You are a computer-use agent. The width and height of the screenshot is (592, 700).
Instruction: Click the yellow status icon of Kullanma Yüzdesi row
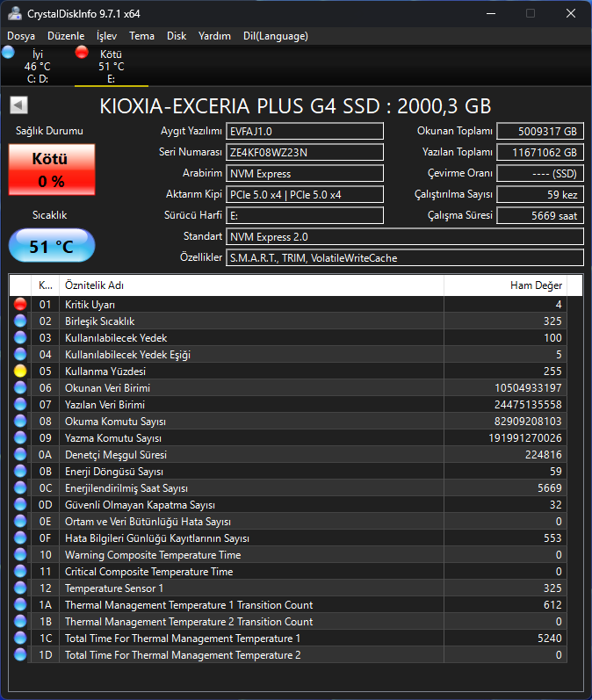coord(20,371)
